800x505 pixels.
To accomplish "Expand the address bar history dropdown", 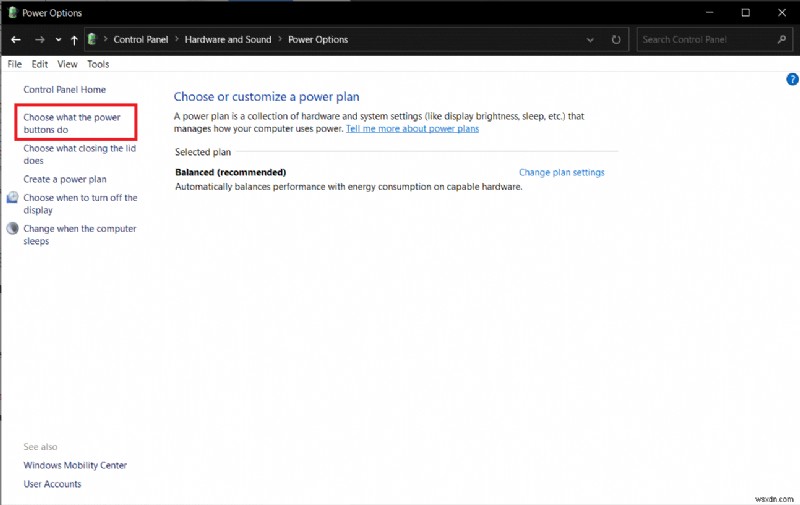I will point(590,40).
